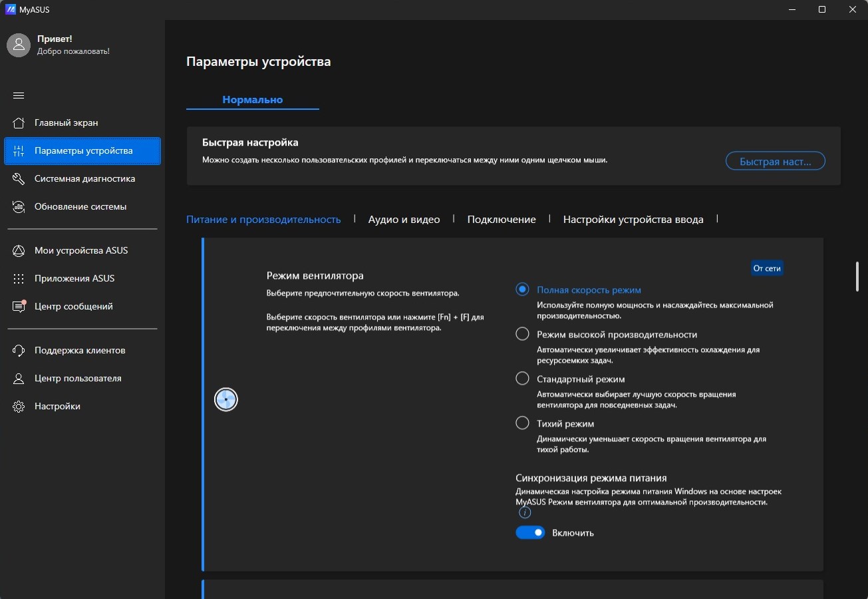Click the Параметры устройства page title

coord(259,62)
